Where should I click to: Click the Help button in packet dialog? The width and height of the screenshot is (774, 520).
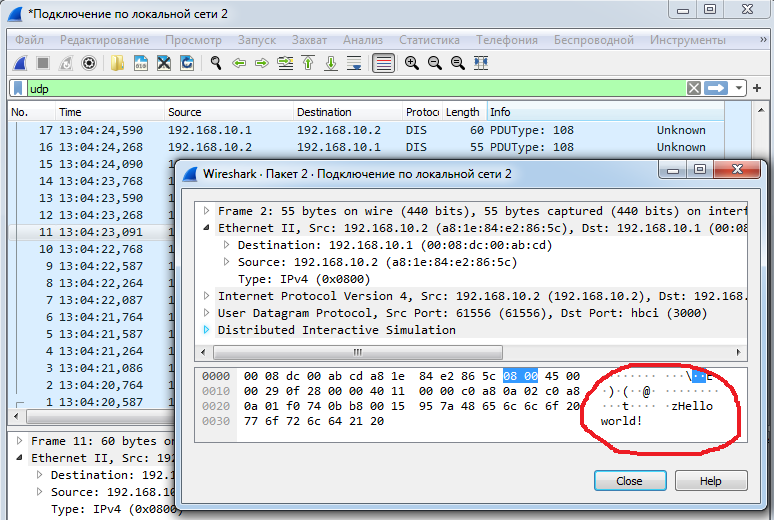[711, 480]
